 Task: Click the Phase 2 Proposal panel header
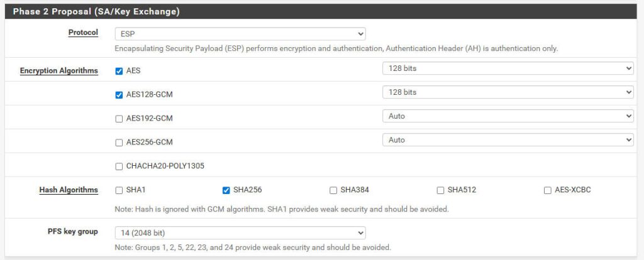[x=321, y=11]
